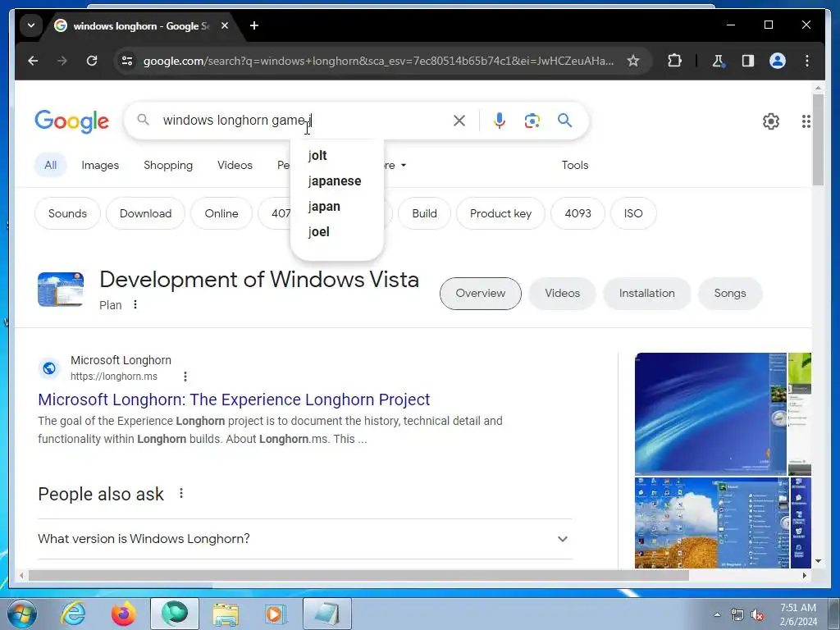
Task: Submit search with blue magnifier icon
Action: [x=564, y=120]
